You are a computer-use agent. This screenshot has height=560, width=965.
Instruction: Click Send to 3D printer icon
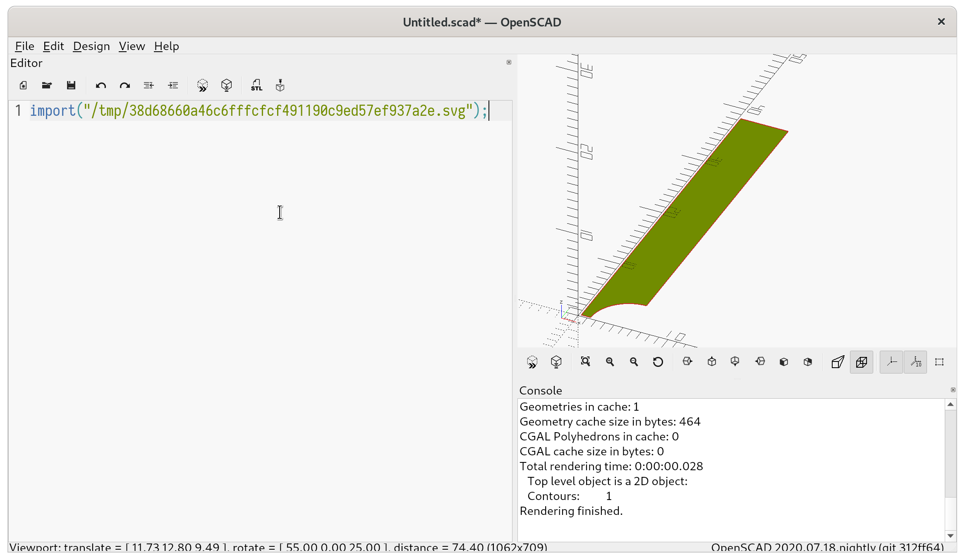click(x=280, y=86)
